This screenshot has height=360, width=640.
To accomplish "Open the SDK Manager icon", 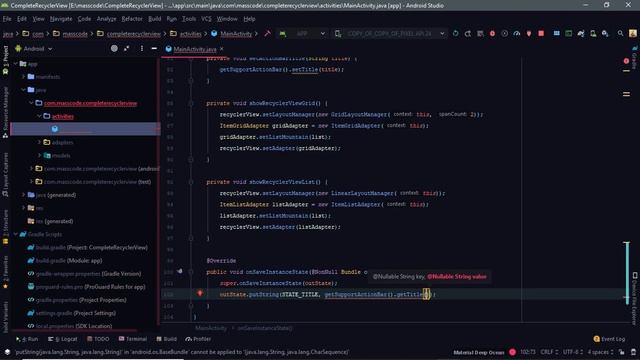I will pos(605,33).
